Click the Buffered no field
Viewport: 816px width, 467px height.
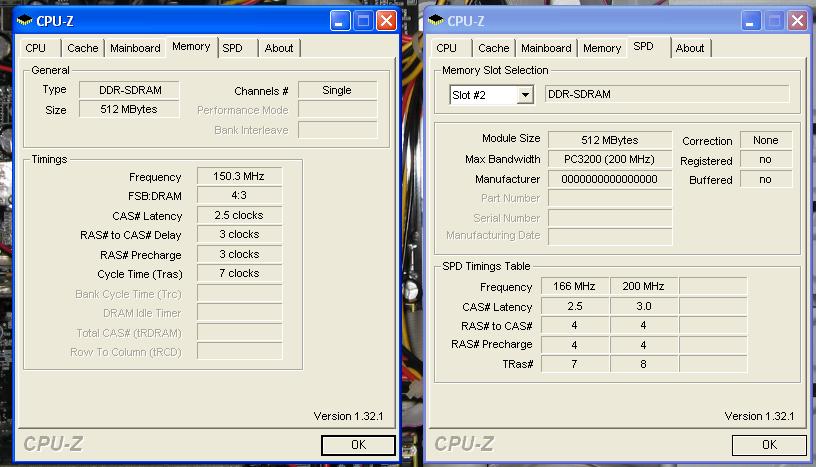click(766, 179)
